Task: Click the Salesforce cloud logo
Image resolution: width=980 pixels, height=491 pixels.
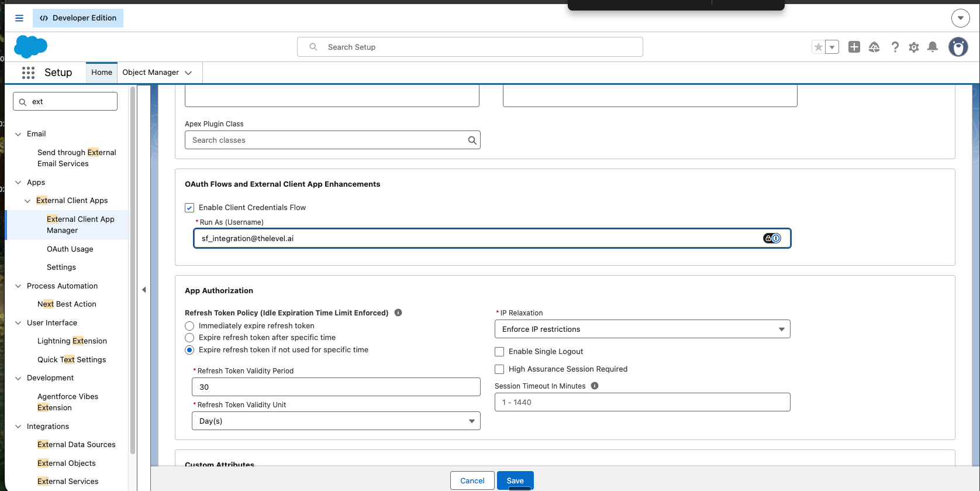Action: (x=30, y=47)
